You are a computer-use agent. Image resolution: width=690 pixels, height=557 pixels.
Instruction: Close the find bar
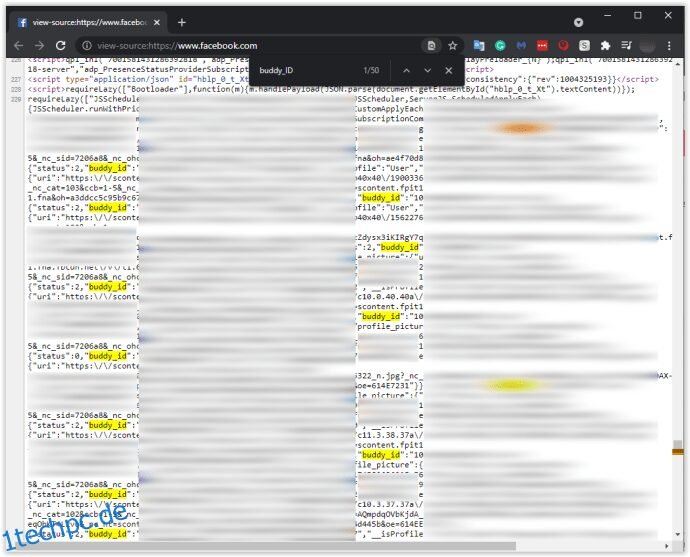click(448, 70)
